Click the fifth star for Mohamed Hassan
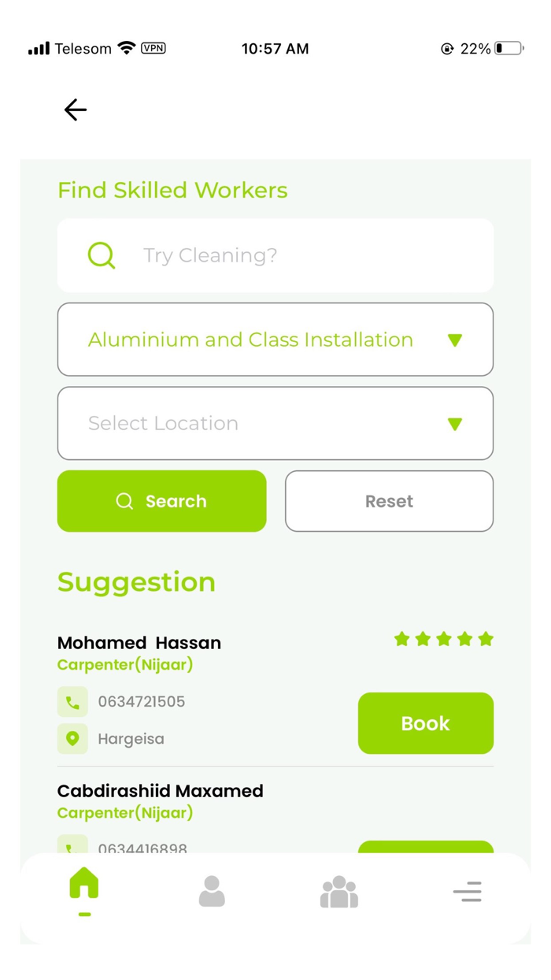This screenshot has width=551, height=980. coord(486,639)
